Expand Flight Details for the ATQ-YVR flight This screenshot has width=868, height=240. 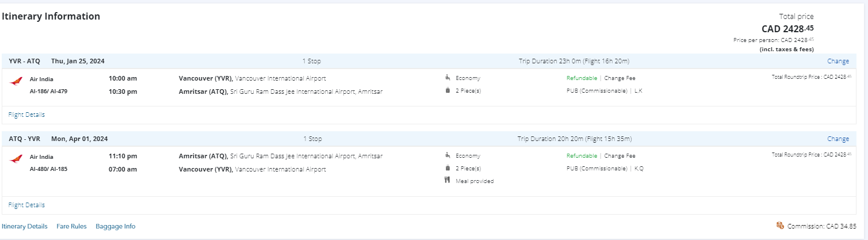click(26, 205)
